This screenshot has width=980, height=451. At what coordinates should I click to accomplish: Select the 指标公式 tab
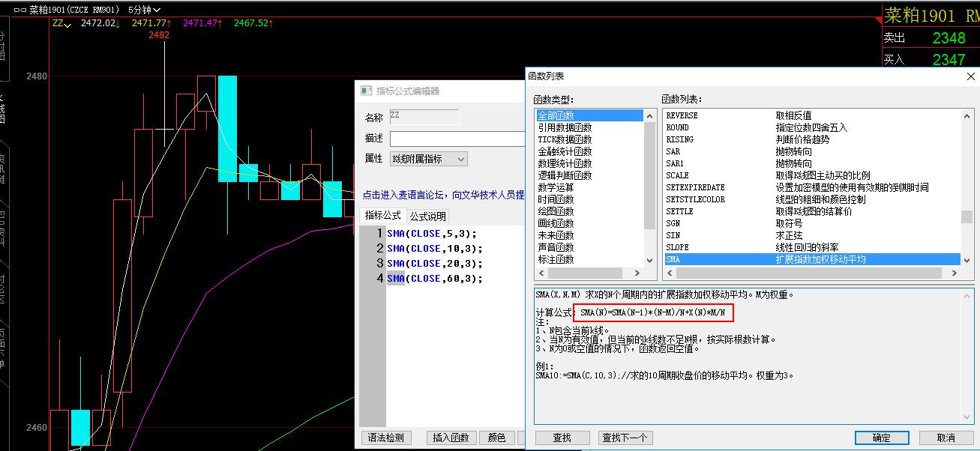point(382,216)
